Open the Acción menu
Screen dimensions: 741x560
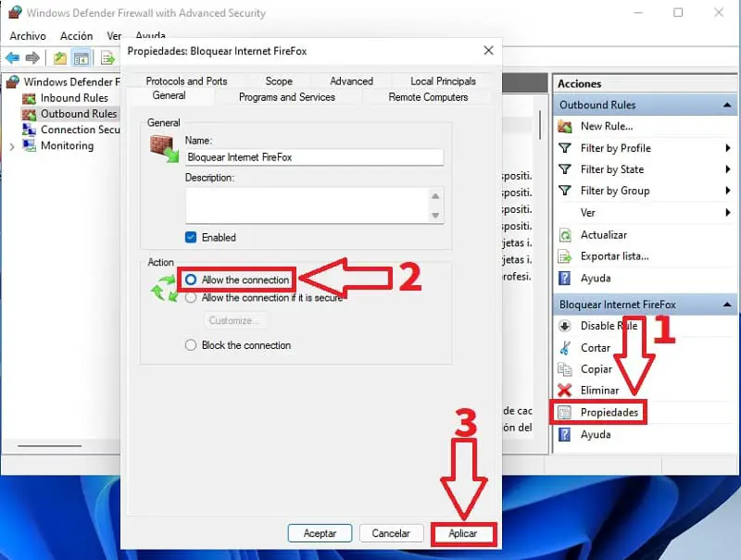[76, 36]
